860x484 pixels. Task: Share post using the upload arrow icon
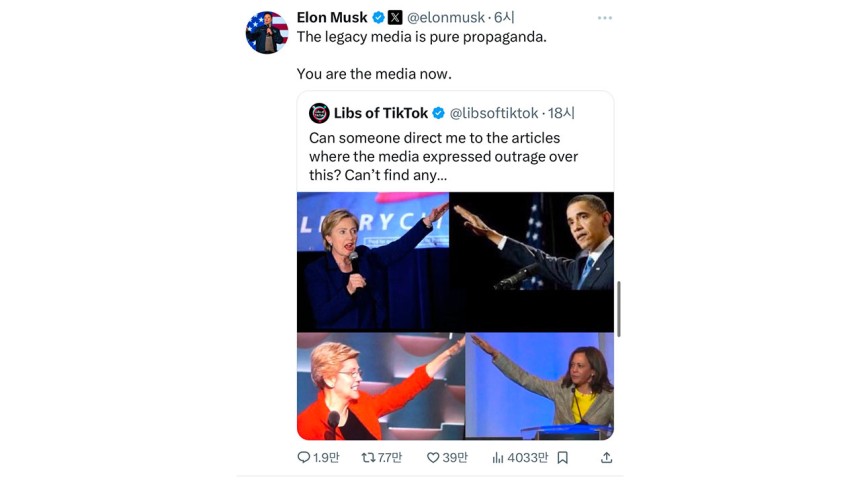606,457
